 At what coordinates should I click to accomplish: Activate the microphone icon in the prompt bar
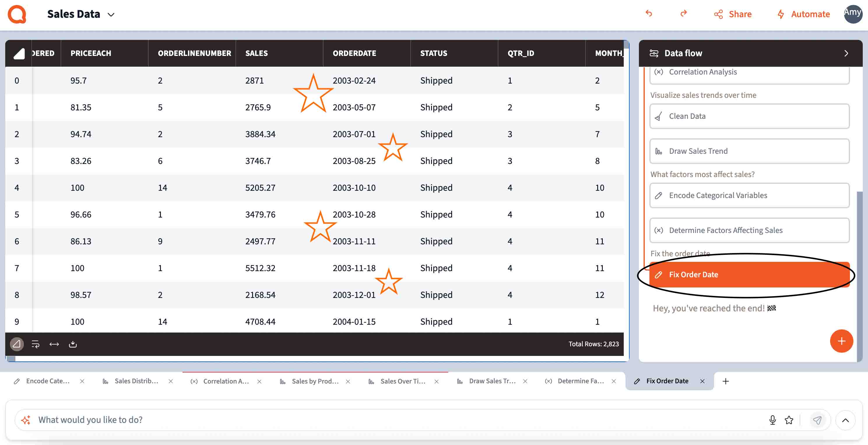772,420
